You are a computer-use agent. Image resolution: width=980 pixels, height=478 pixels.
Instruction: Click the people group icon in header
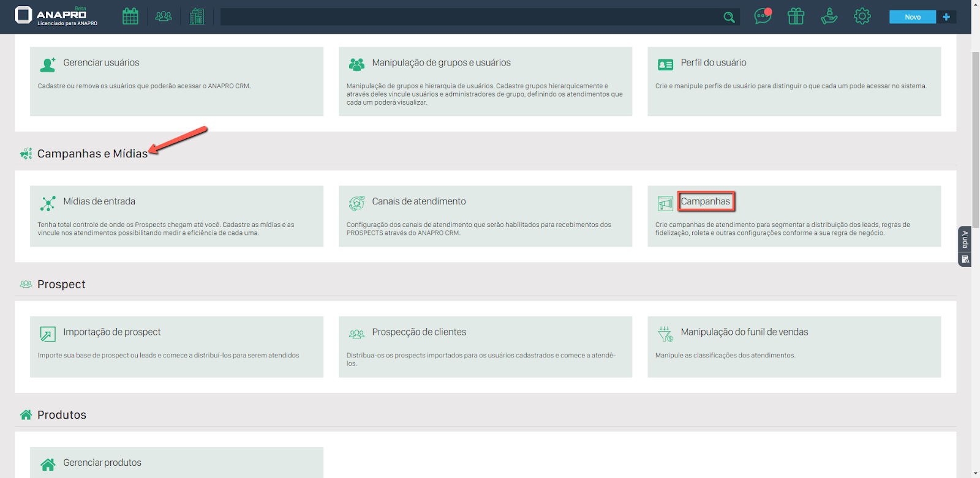coord(164,17)
